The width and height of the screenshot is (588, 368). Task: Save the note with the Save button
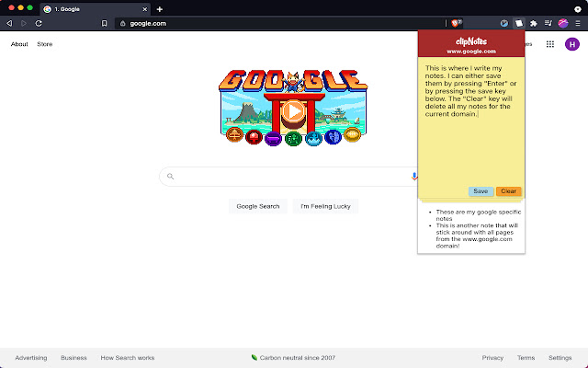click(481, 191)
